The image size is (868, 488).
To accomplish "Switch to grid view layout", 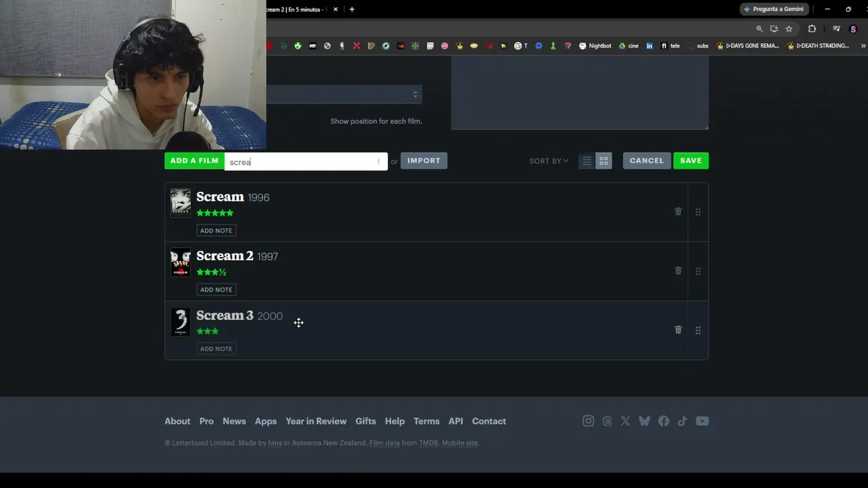I will [x=604, y=161].
